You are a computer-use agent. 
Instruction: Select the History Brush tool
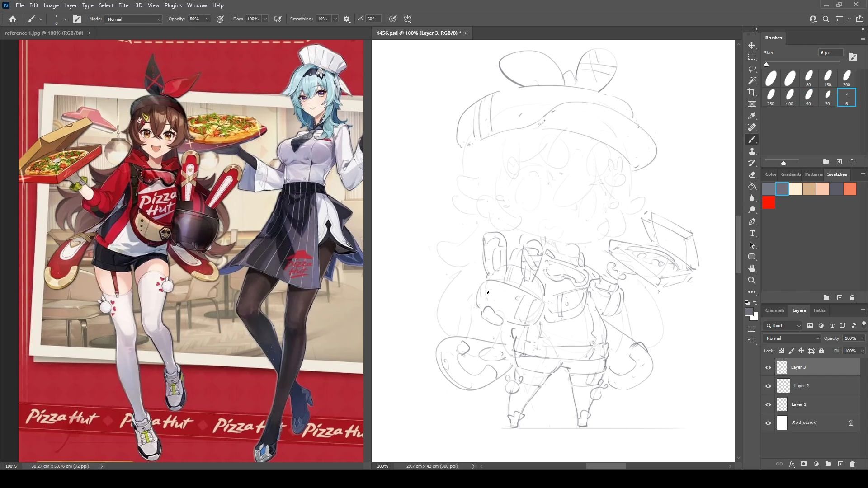(752, 163)
